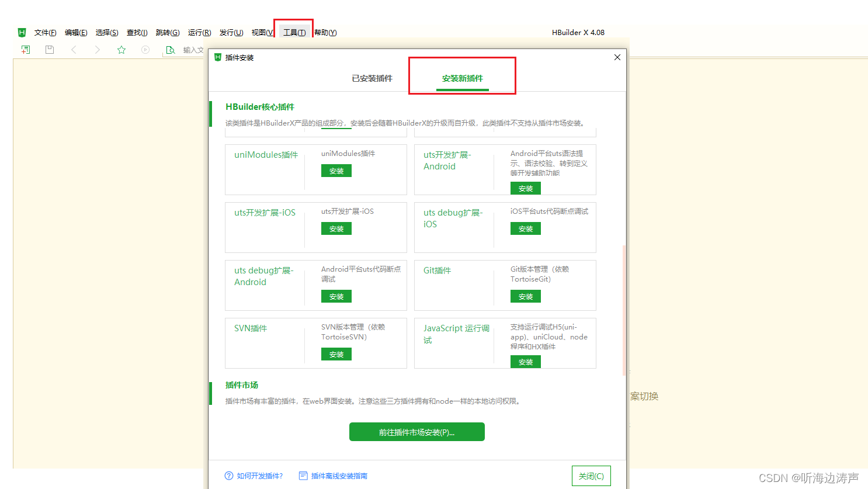
Task: Click the SVN插件 title text
Action: (x=251, y=328)
